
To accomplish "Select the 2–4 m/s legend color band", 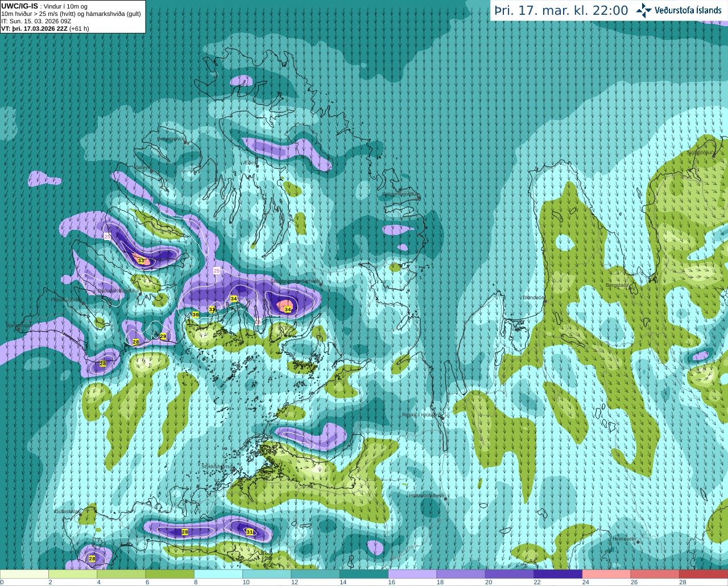I will point(73,574).
